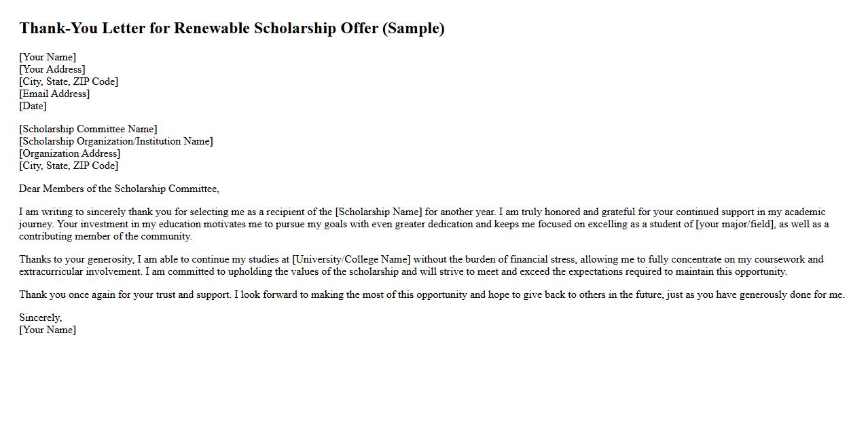The width and height of the screenshot is (868, 441).
Task: Click the [Date] placeholder
Action: click(33, 106)
